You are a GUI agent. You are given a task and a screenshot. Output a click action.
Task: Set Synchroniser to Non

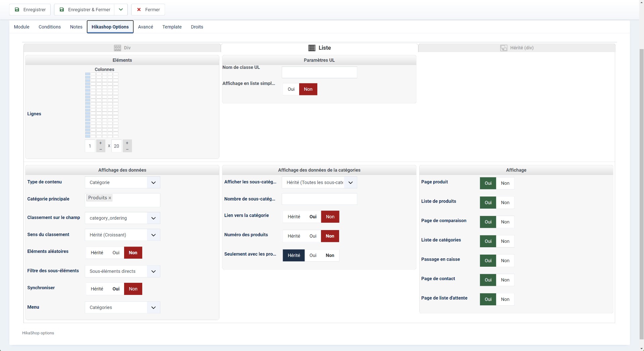[x=133, y=289]
